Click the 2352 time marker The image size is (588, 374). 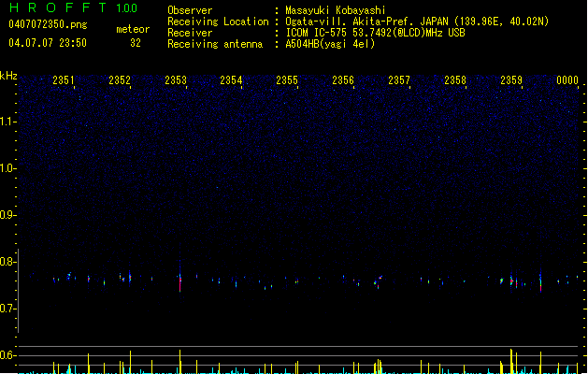(x=120, y=80)
